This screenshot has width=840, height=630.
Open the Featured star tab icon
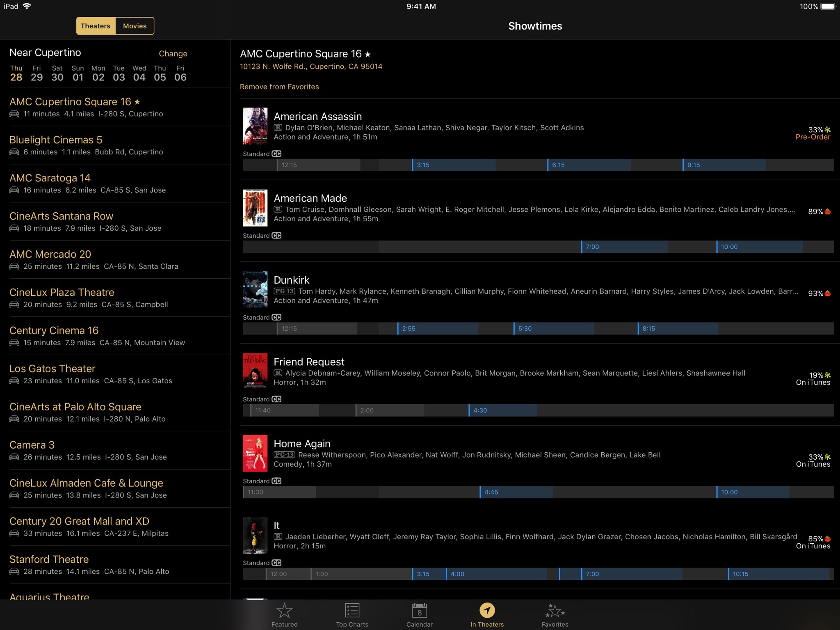coord(284,611)
